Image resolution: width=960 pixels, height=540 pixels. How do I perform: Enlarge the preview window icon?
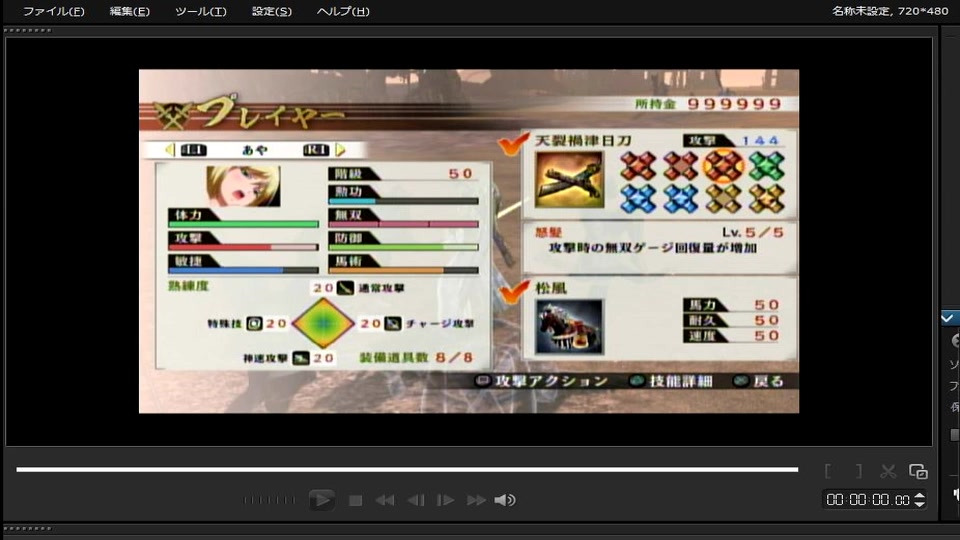click(x=918, y=471)
